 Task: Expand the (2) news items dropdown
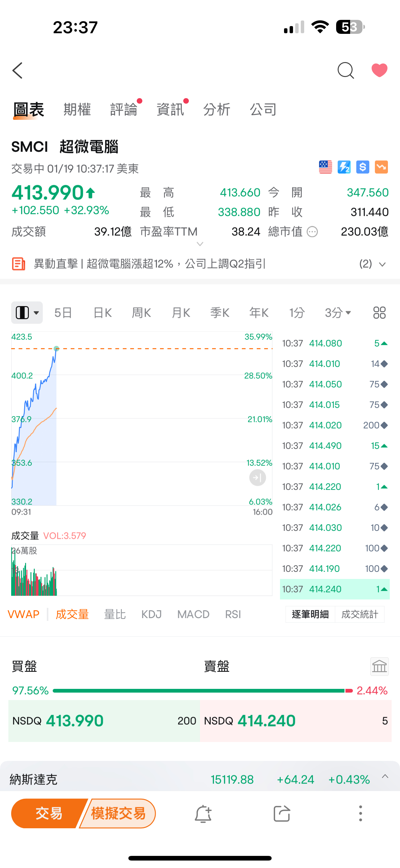pos(372,264)
